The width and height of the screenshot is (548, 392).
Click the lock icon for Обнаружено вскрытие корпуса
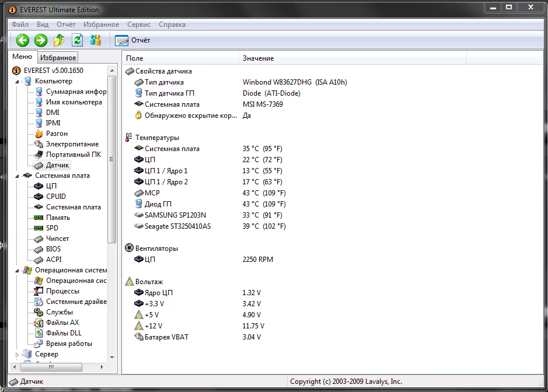point(138,115)
